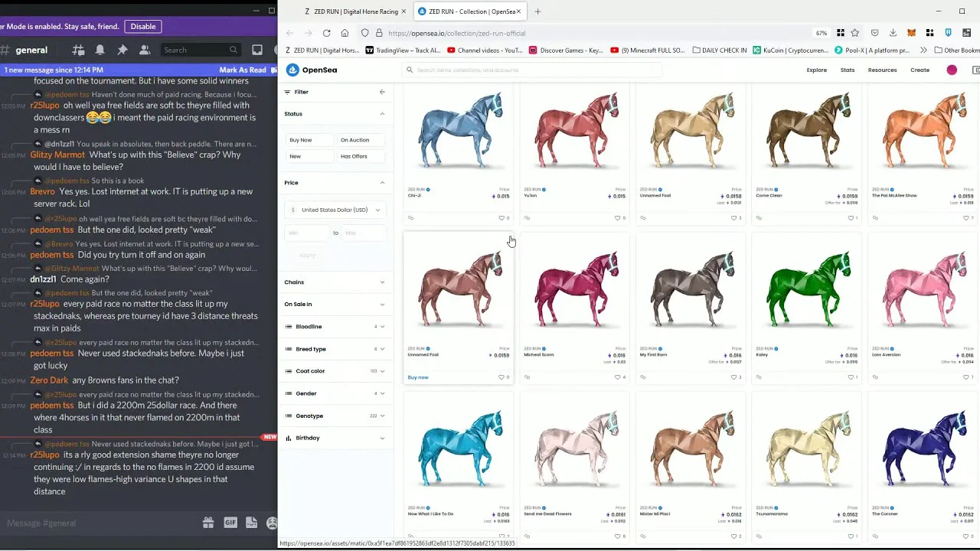
Task: Toggle the On Auction status filter
Action: tap(361, 140)
